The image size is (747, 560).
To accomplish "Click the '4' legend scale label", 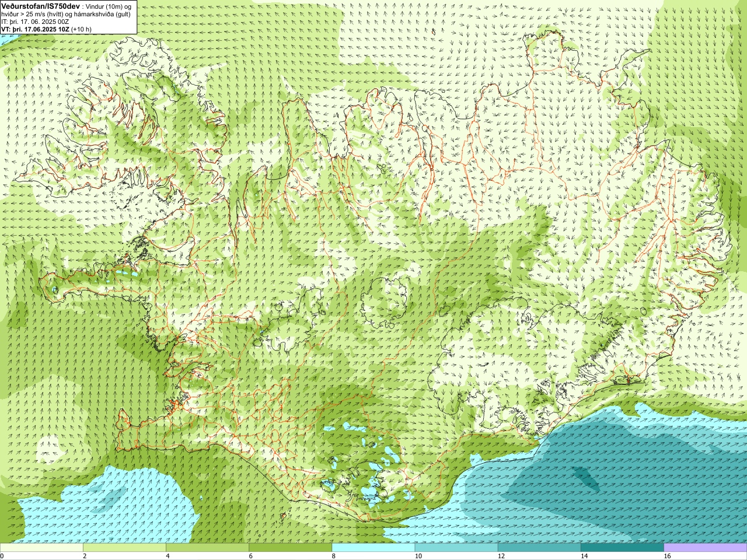I will tap(168, 556).
